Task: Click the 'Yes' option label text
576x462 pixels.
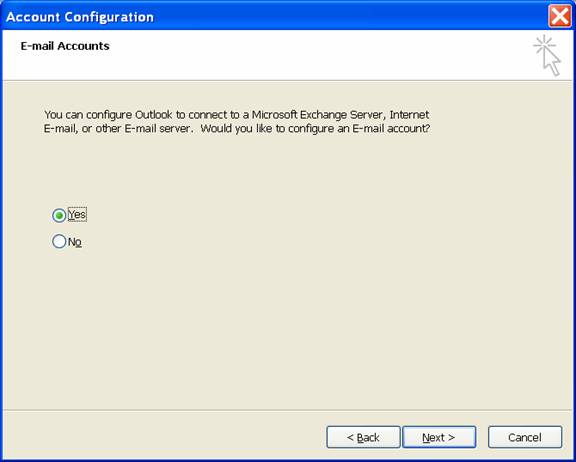Action: pyautogui.click(x=77, y=214)
